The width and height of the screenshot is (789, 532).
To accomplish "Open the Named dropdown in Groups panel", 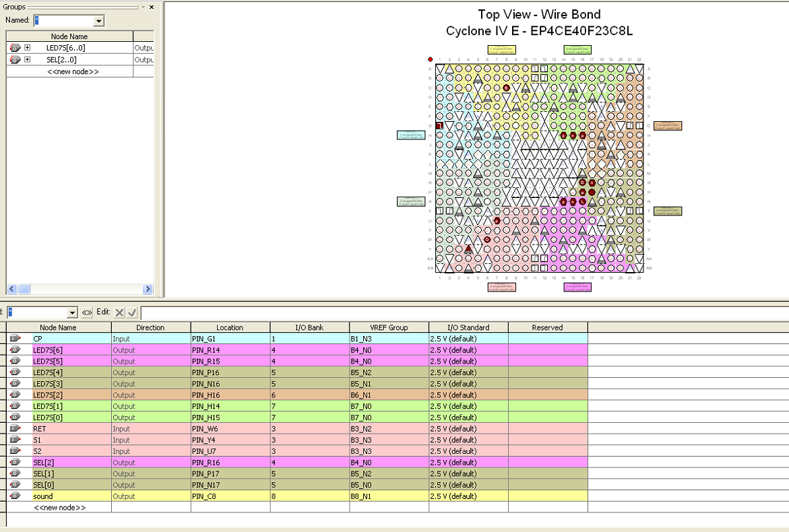I will click(x=98, y=21).
